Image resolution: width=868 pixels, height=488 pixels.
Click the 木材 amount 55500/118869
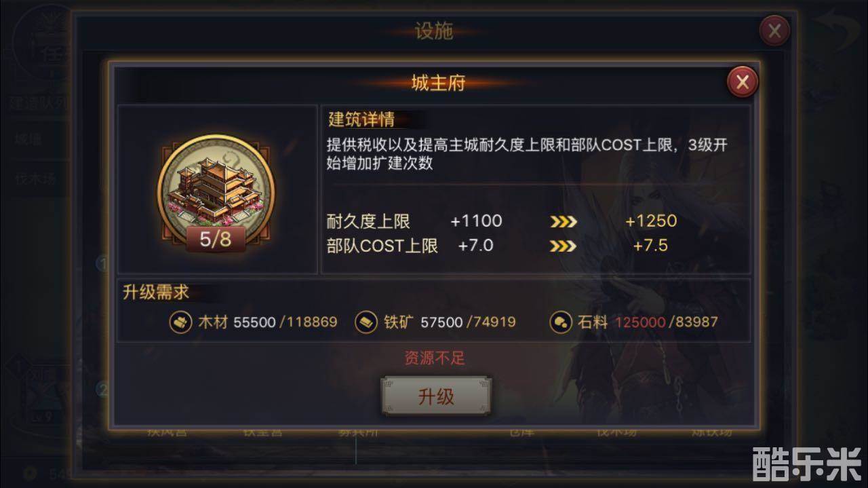click(285, 322)
